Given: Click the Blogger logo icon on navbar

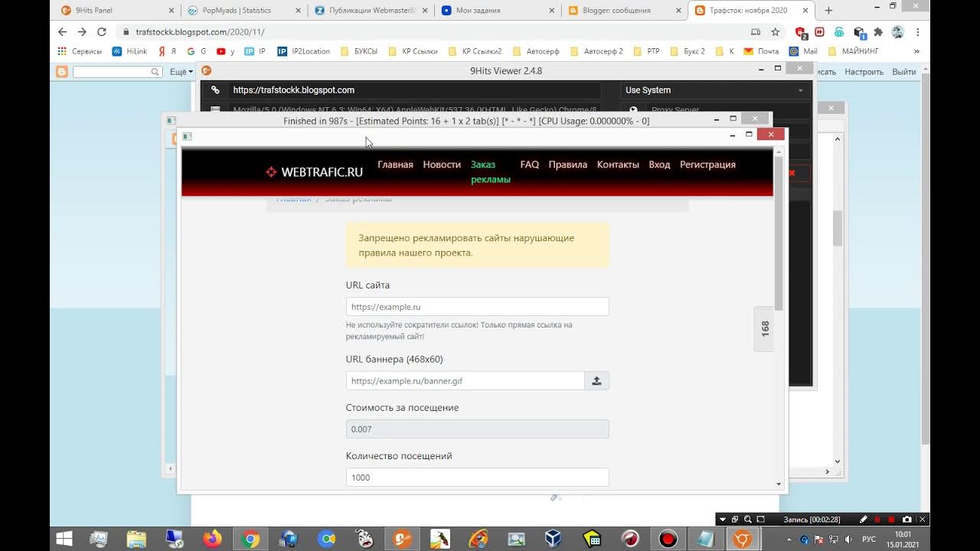Looking at the screenshot, I should pos(62,71).
